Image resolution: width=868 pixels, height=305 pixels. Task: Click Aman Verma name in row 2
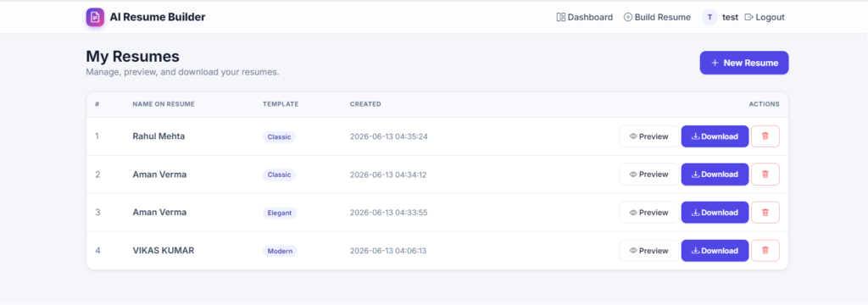(x=159, y=175)
